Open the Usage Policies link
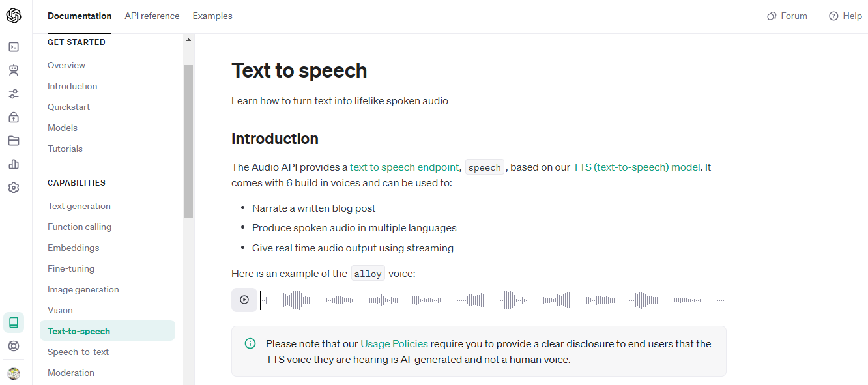The width and height of the screenshot is (868, 385). (394, 343)
